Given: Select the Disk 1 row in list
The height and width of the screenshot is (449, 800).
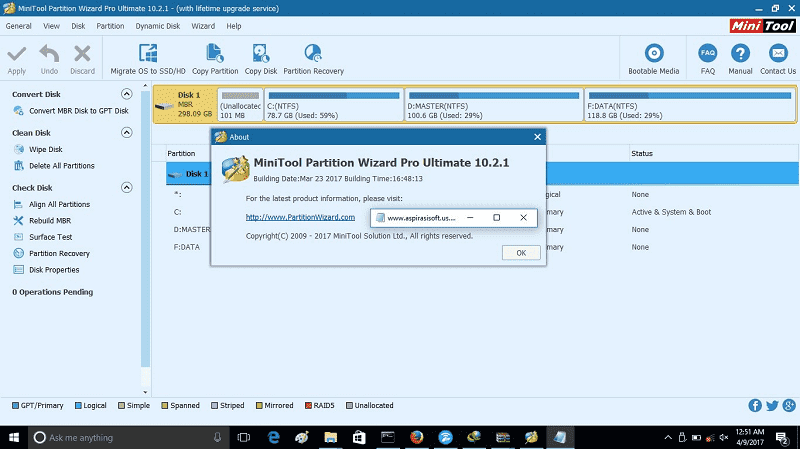Looking at the screenshot, I should 482,174.
